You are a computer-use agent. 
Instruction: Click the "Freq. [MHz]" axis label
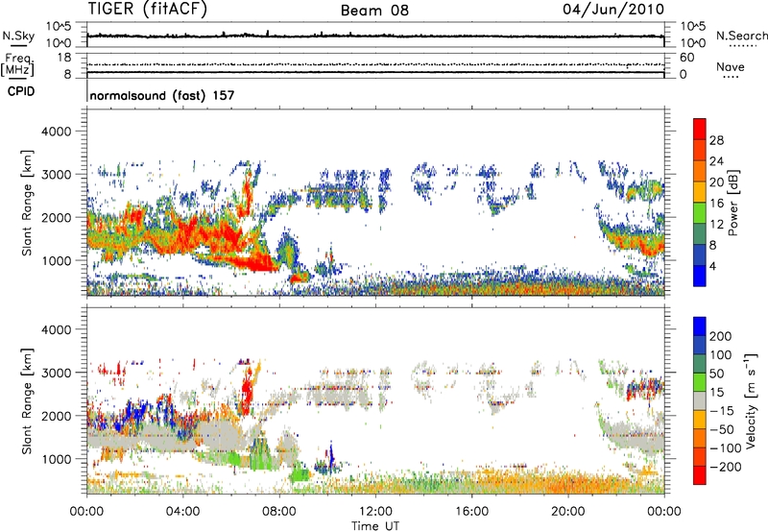click(x=17, y=65)
